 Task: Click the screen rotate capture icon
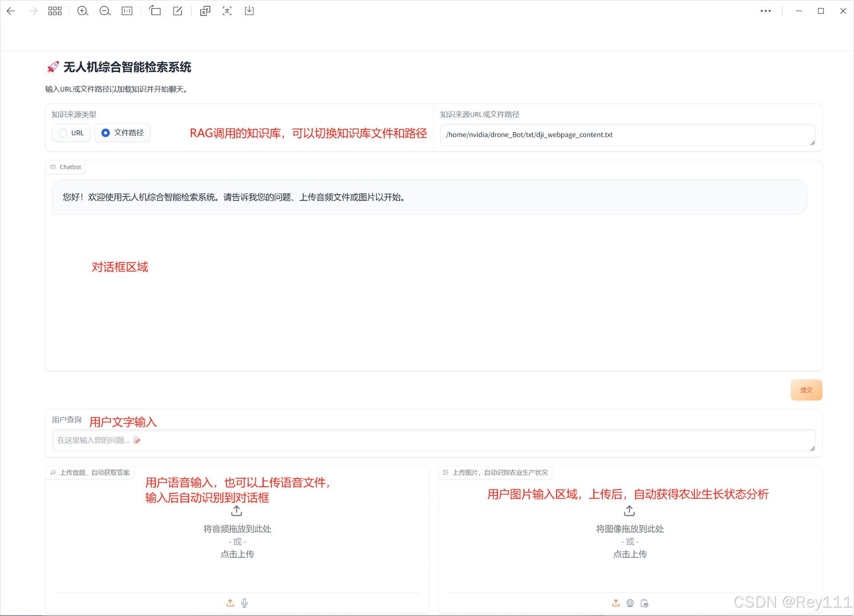(155, 11)
